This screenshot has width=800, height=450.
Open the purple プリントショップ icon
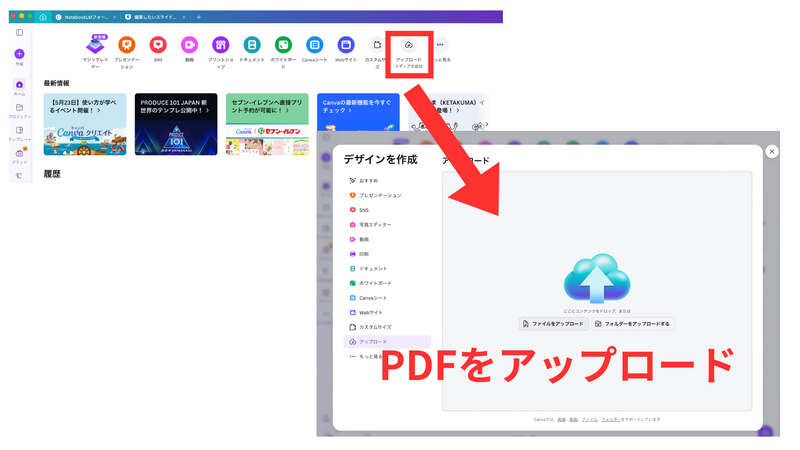tap(220, 45)
